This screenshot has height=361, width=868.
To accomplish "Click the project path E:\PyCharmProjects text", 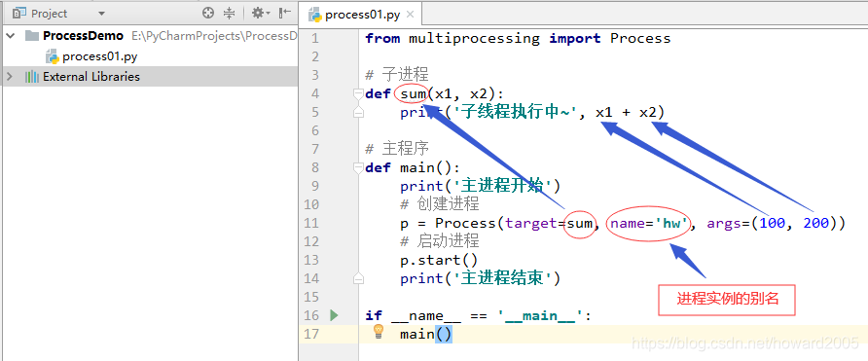I will pos(214,36).
